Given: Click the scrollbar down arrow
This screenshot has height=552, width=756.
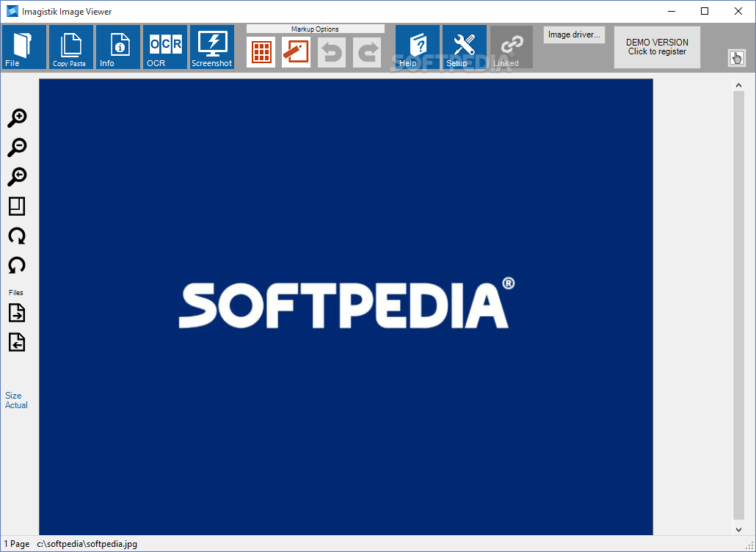Looking at the screenshot, I should (738, 529).
